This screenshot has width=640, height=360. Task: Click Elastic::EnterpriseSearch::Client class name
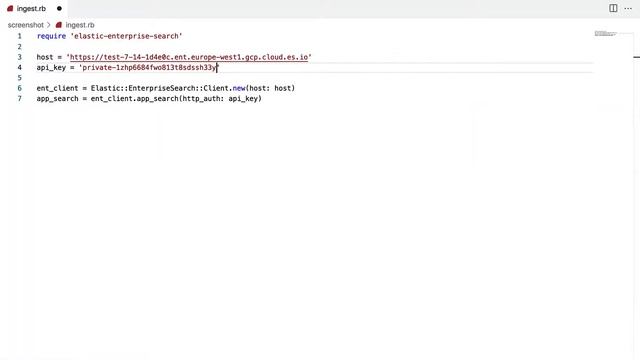point(160,88)
